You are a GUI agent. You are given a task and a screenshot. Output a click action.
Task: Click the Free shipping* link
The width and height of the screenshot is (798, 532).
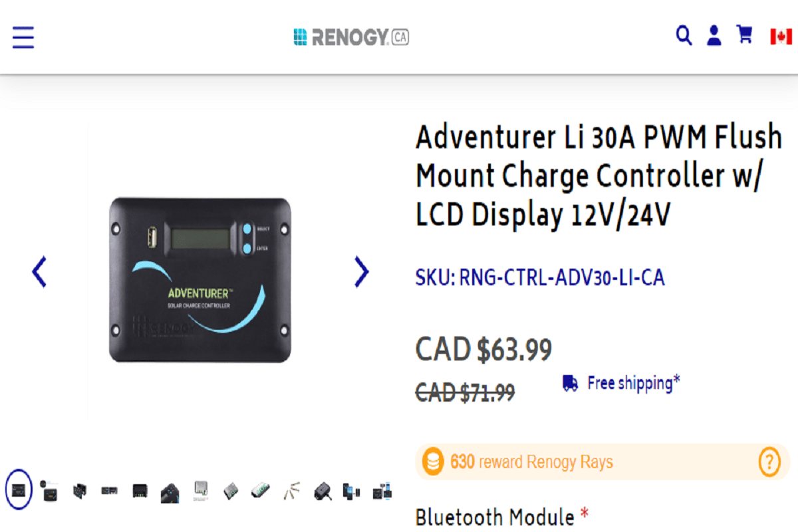(630, 382)
